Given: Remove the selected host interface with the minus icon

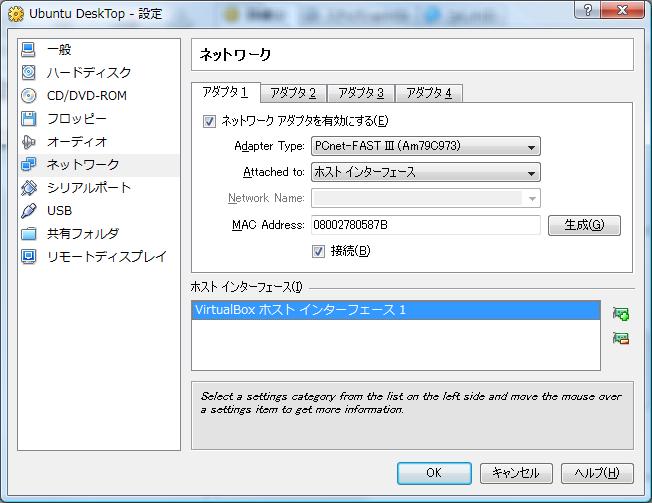Looking at the screenshot, I should coord(620,338).
